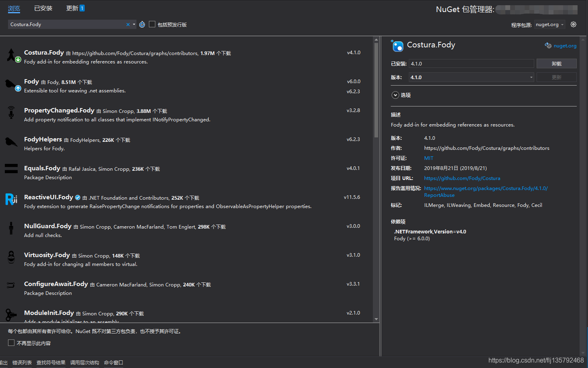Switch to the Browse tab

pyautogui.click(x=14, y=8)
